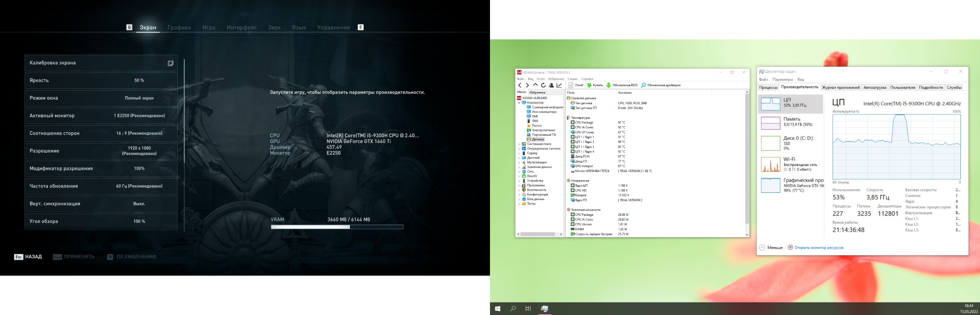Select Портативный ПК item in AIDA64
Image resolution: width=980 pixels, height=315 pixels.
[x=541, y=135]
